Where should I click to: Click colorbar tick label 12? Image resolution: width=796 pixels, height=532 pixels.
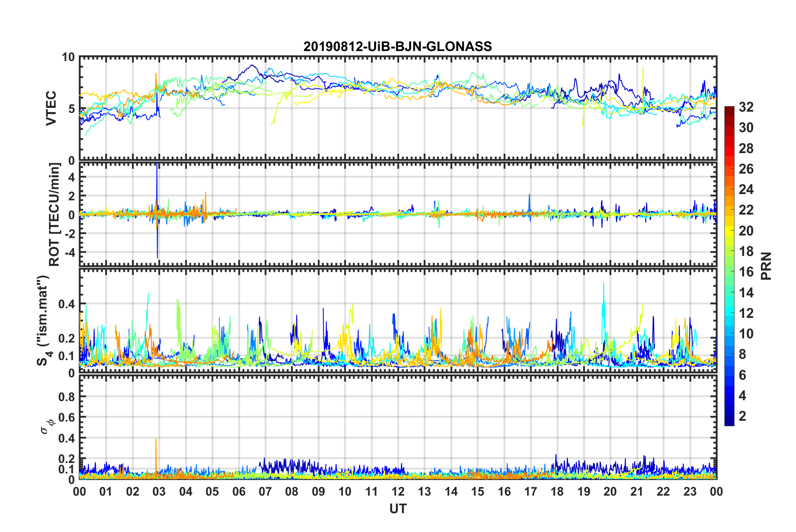746,313
